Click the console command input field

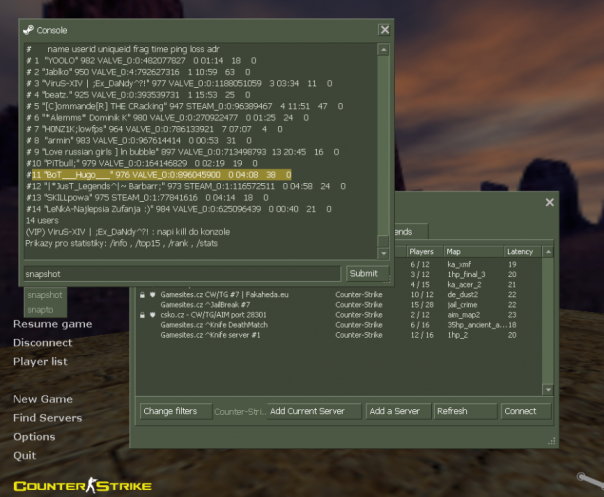[x=182, y=274]
